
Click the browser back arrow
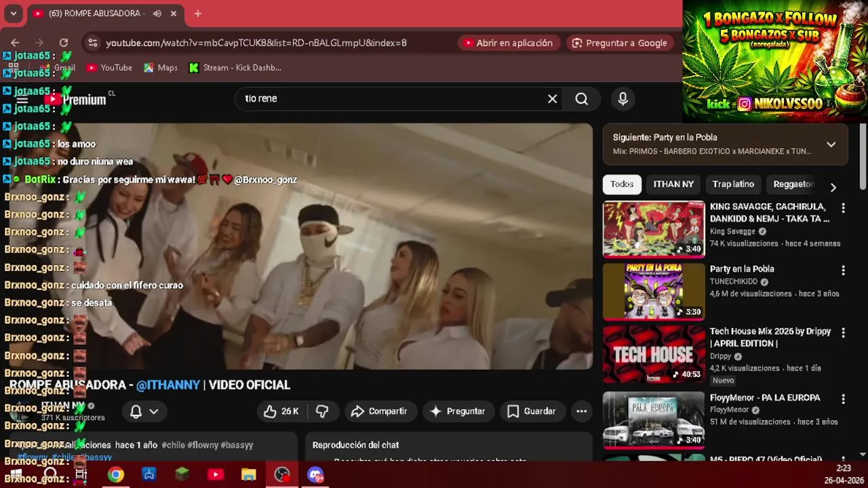[x=15, y=43]
